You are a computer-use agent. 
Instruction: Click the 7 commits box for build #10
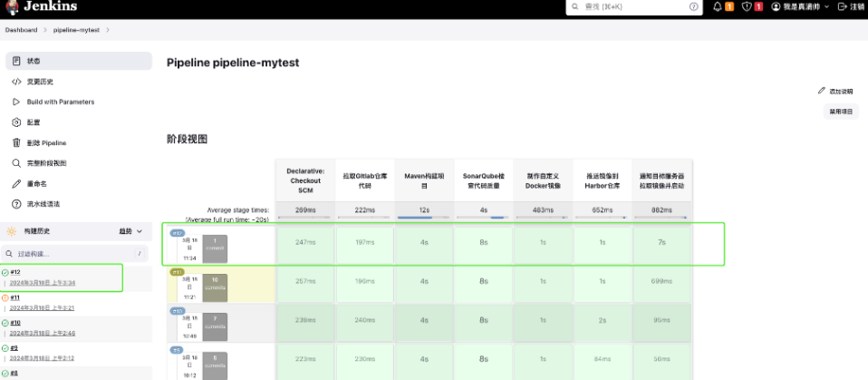(215, 326)
